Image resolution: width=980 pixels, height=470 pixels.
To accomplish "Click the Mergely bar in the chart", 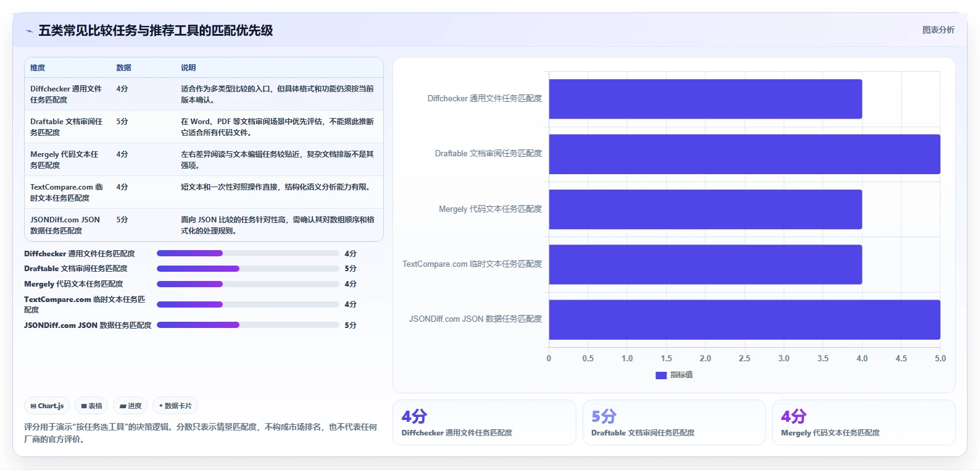I will point(705,209).
